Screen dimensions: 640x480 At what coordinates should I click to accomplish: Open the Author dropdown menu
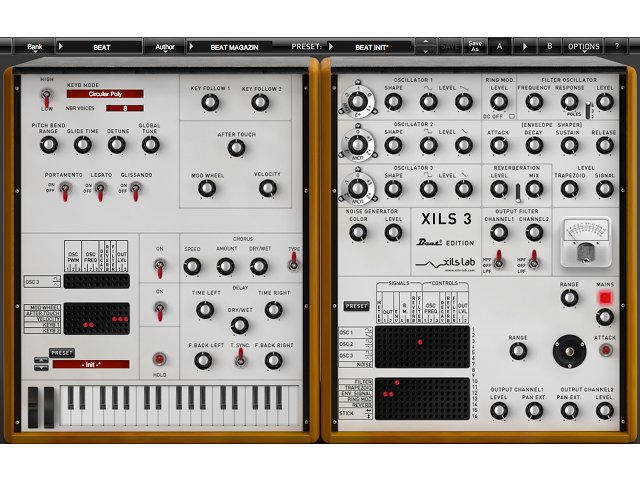(x=165, y=47)
